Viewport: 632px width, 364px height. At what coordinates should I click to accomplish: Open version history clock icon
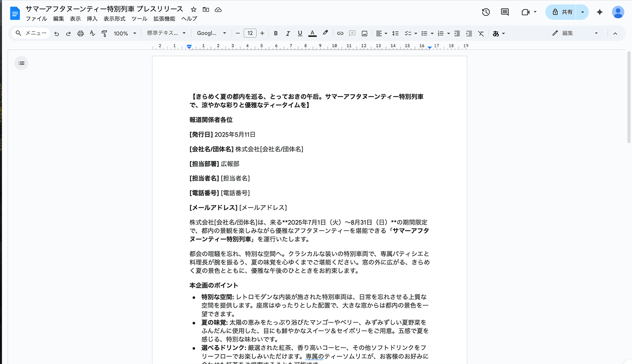click(x=486, y=12)
